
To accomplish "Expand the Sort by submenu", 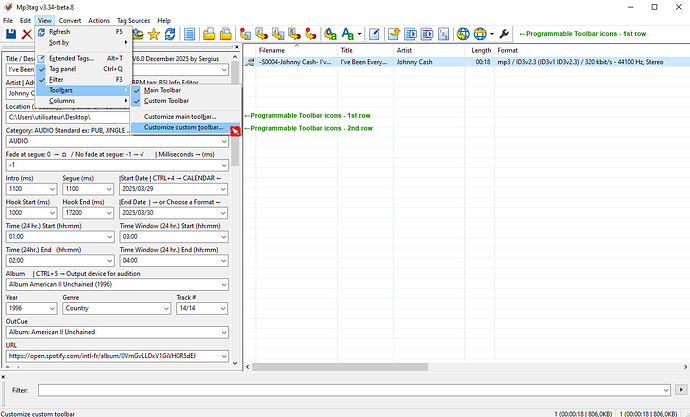I will 83,43.
